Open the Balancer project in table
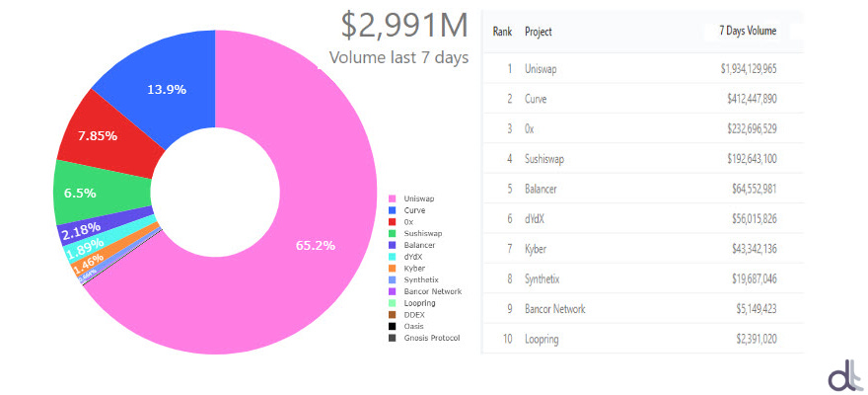868x395 pixels. click(541, 189)
